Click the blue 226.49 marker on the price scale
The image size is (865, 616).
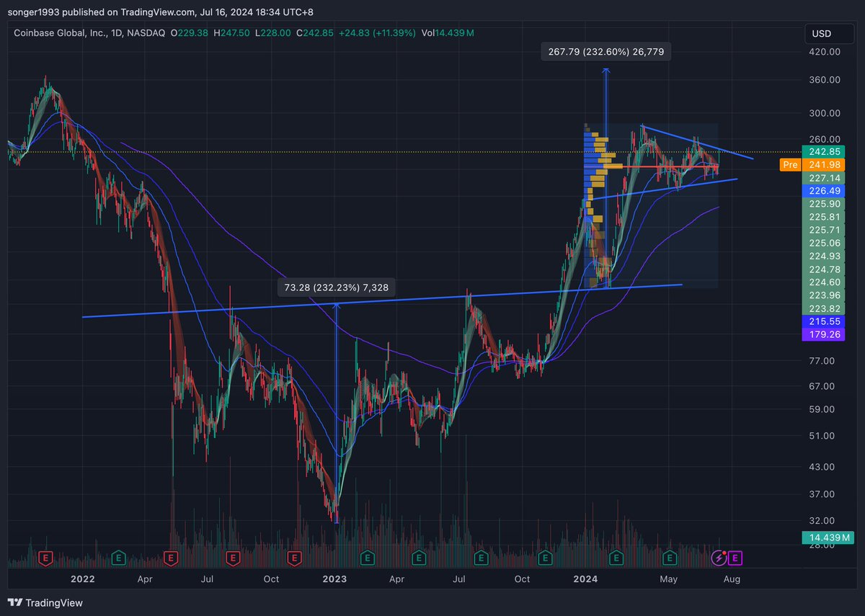(824, 191)
